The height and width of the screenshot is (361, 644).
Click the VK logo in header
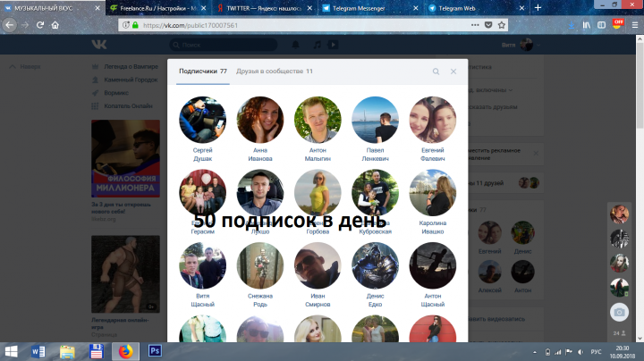(99, 45)
